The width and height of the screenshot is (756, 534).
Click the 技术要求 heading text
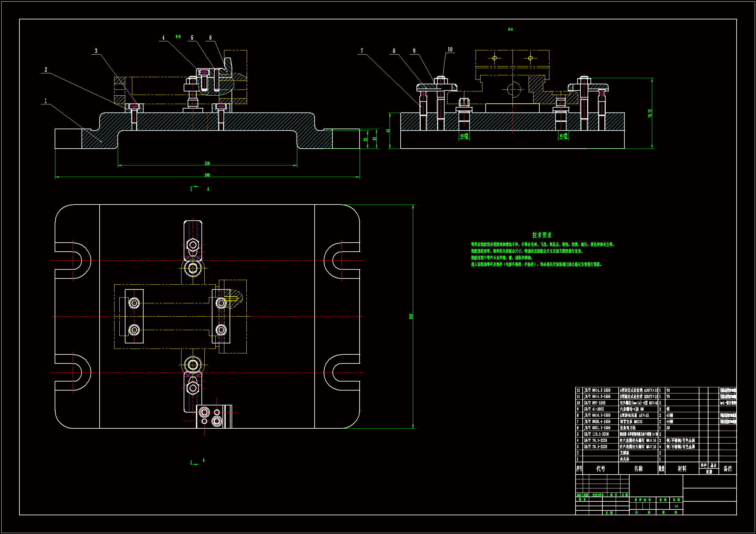(x=542, y=235)
